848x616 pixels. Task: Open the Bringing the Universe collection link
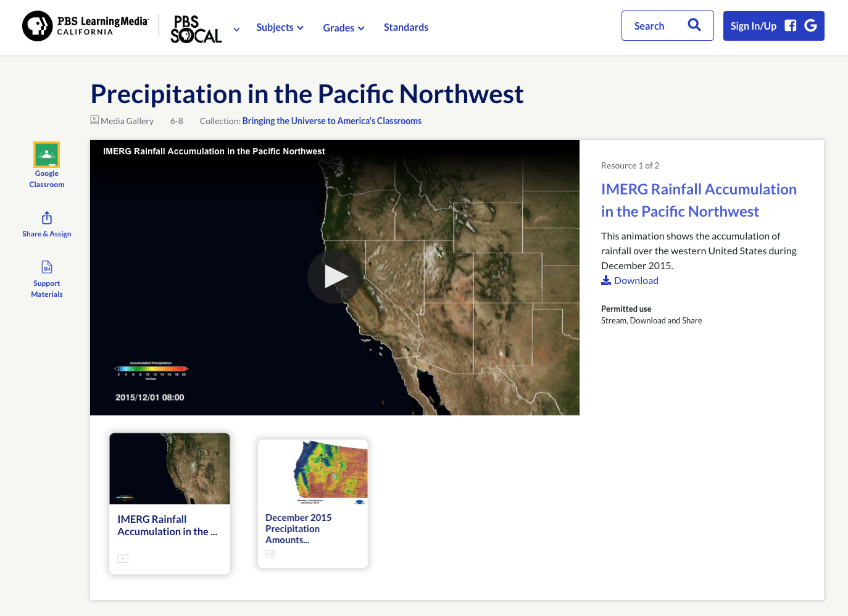[x=331, y=120]
